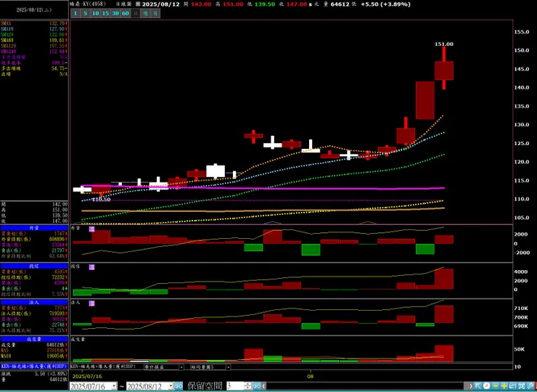Select the 5-minute timeframe button
The image size is (537, 392).
click(x=86, y=14)
